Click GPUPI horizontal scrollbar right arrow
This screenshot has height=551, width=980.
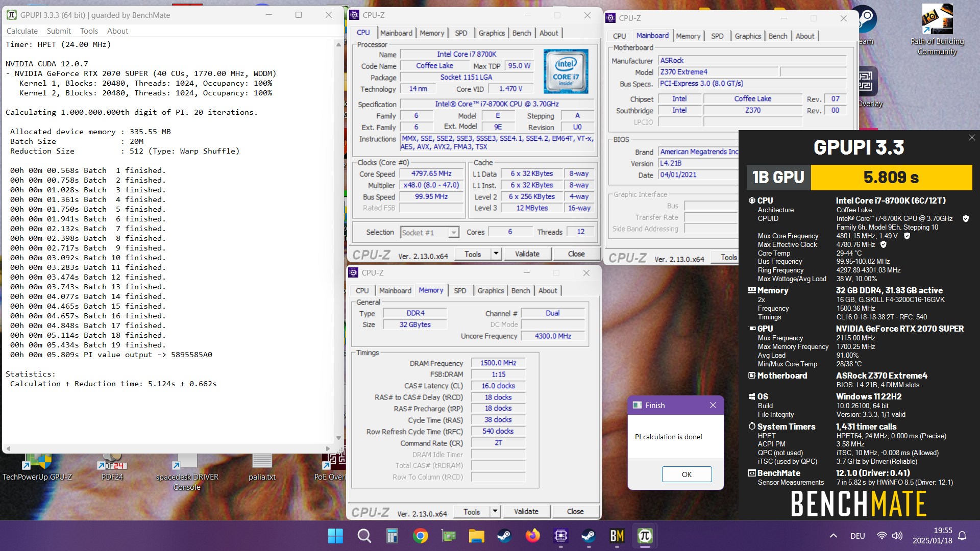[x=328, y=448]
